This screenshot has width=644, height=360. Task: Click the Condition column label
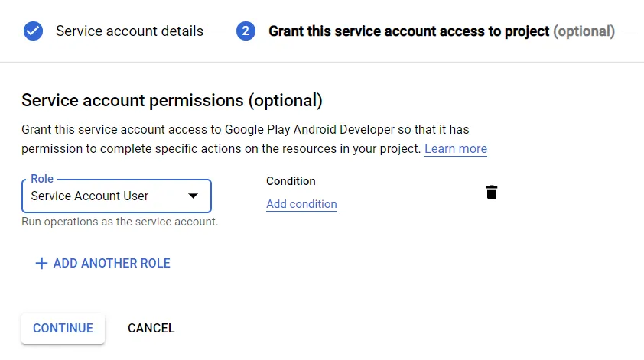click(291, 181)
